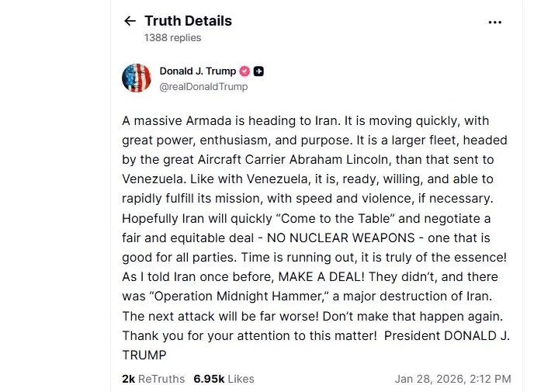Open the @realDonaldTrump handle link
The image size is (541, 392).
coord(203,87)
